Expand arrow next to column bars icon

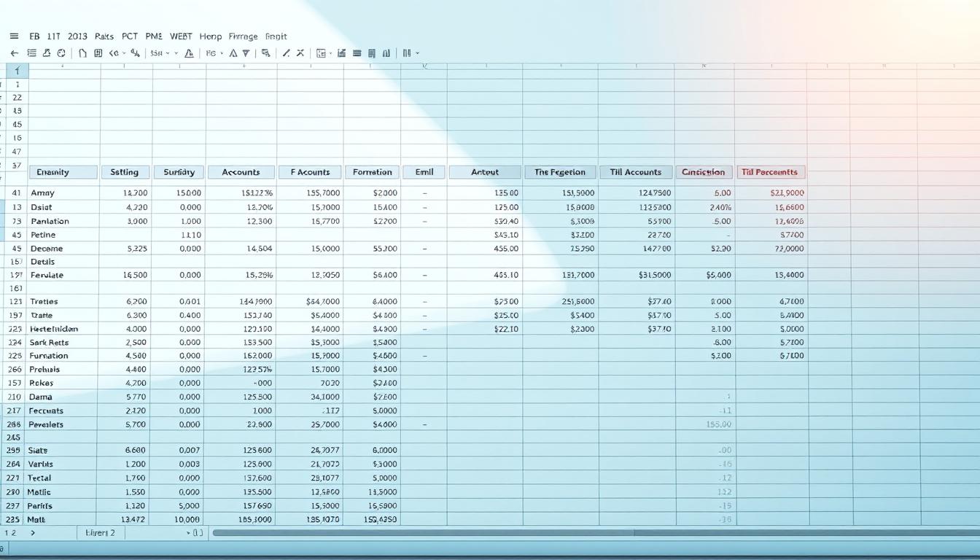tap(417, 53)
